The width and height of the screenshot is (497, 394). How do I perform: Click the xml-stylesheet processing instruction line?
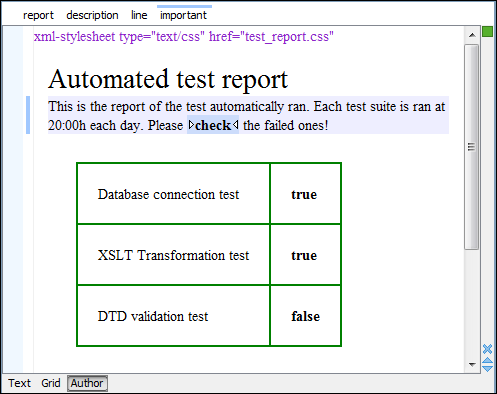pyautogui.click(x=184, y=36)
